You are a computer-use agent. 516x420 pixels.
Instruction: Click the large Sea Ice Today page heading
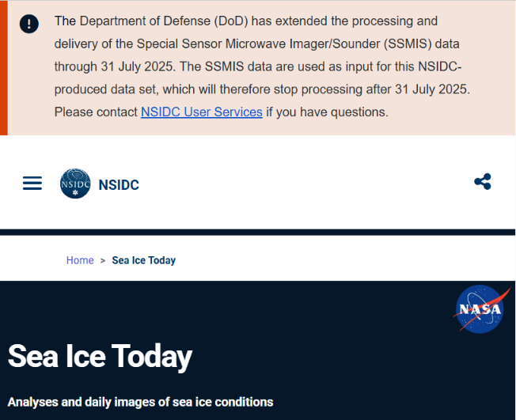[100, 357]
